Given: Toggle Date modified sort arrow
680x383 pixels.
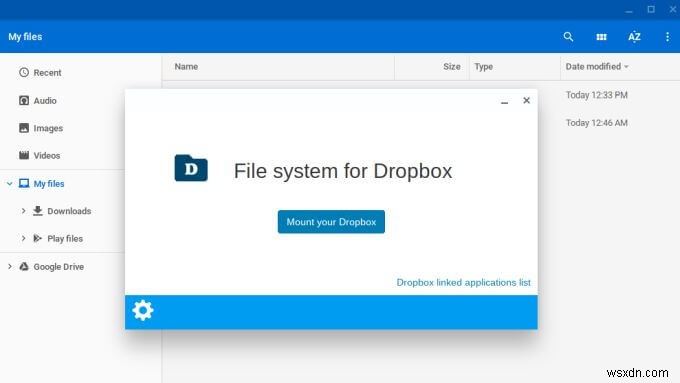Looking at the screenshot, I should point(626,67).
